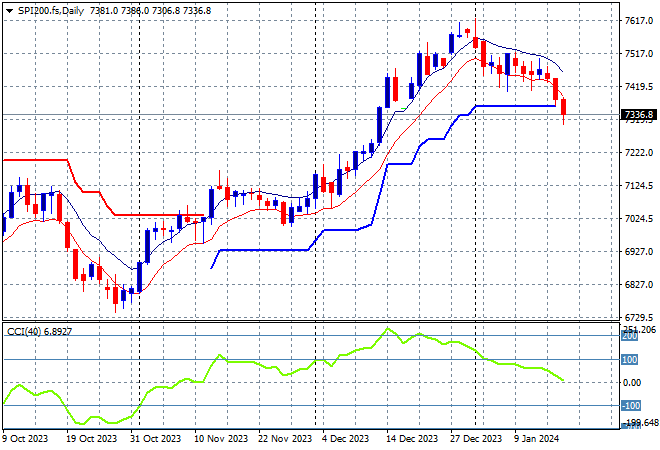Image resolution: width=660 pixels, height=450 pixels.
Task: Click the last red candle on the chart
Action: tap(564, 107)
